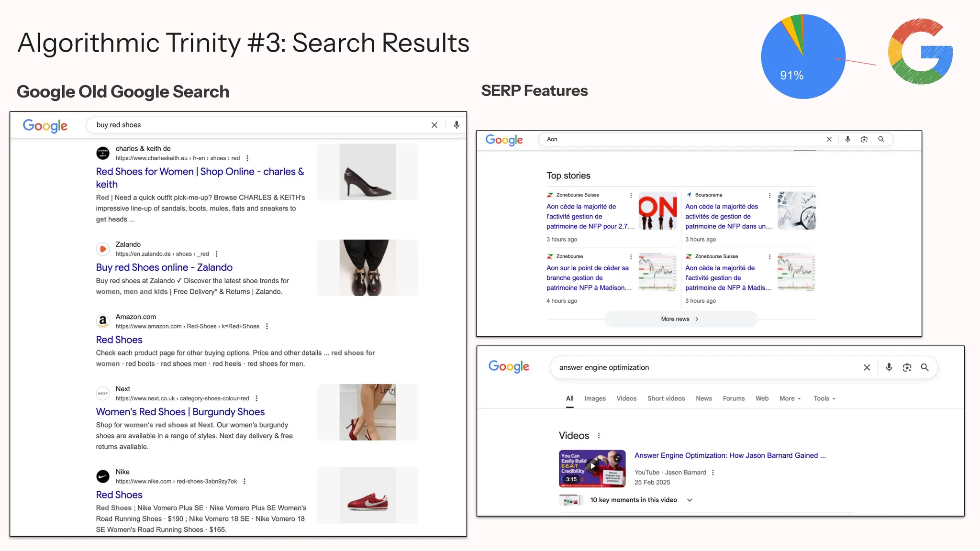This screenshot has height=551, width=980.
Task: Open the Google logo in red shoes search
Action: 45,126
